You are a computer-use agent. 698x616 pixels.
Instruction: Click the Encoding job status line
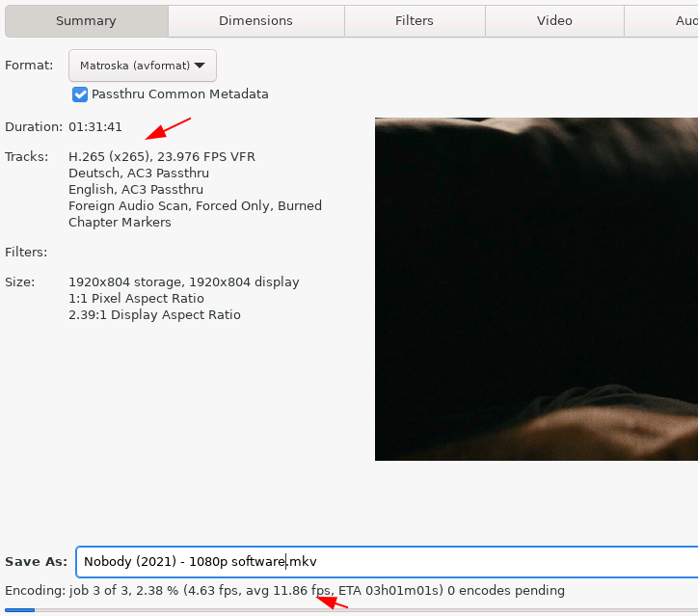(x=285, y=591)
